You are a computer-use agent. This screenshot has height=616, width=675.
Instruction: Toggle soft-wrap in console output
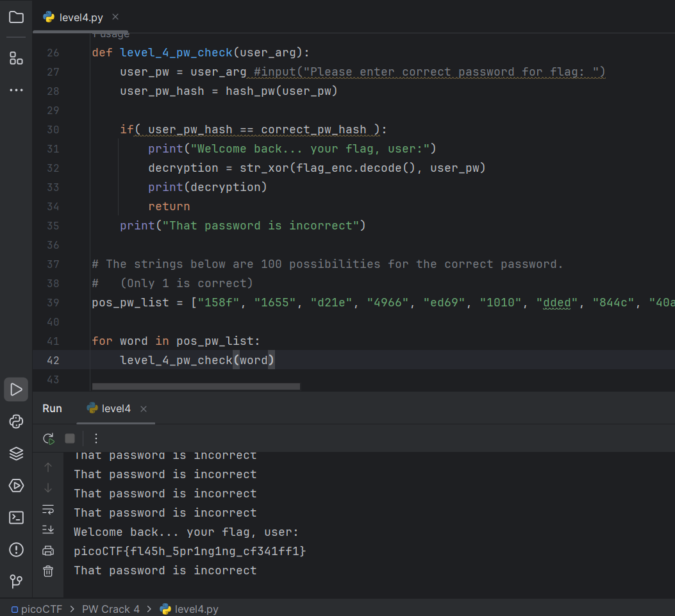[x=48, y=510]
